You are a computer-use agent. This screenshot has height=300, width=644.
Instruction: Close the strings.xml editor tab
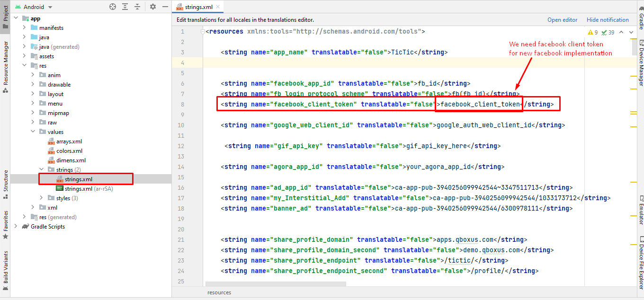click(x=217, y=7)
